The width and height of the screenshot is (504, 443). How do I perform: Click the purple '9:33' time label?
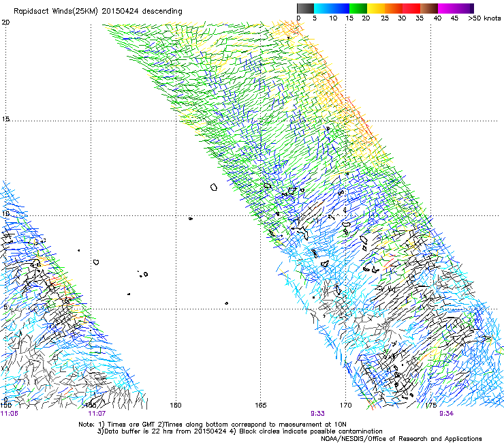click(317, 414)
